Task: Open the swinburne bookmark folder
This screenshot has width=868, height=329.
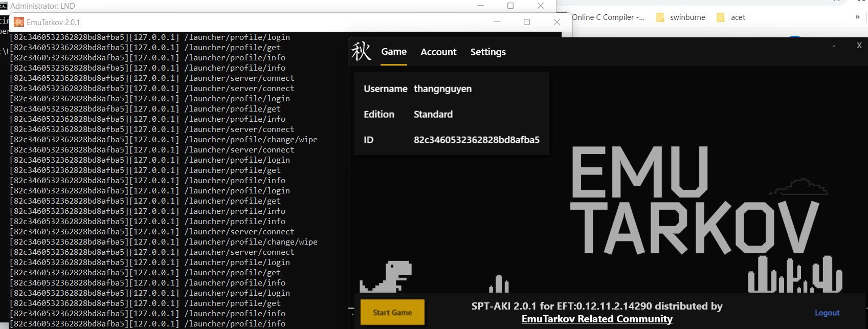Action: point(681,17)
